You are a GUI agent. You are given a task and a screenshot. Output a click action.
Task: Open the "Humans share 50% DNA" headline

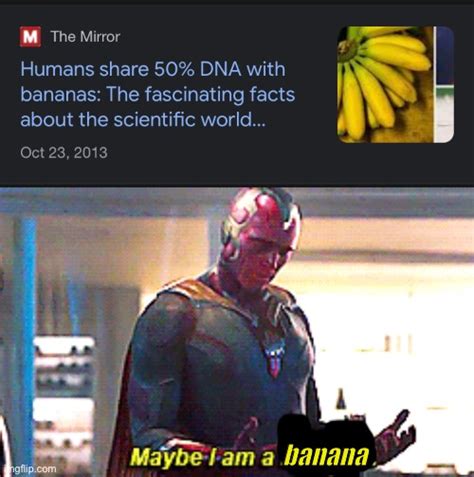click(x=158, y=95)
